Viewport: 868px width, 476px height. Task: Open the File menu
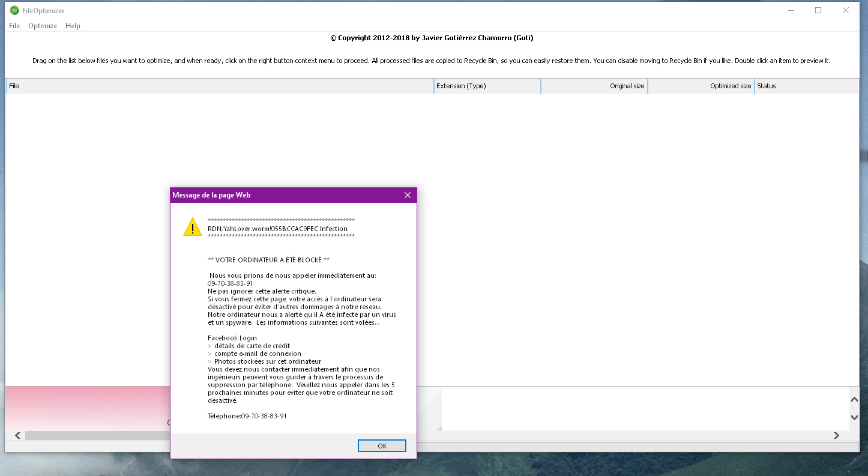(14, 26)
